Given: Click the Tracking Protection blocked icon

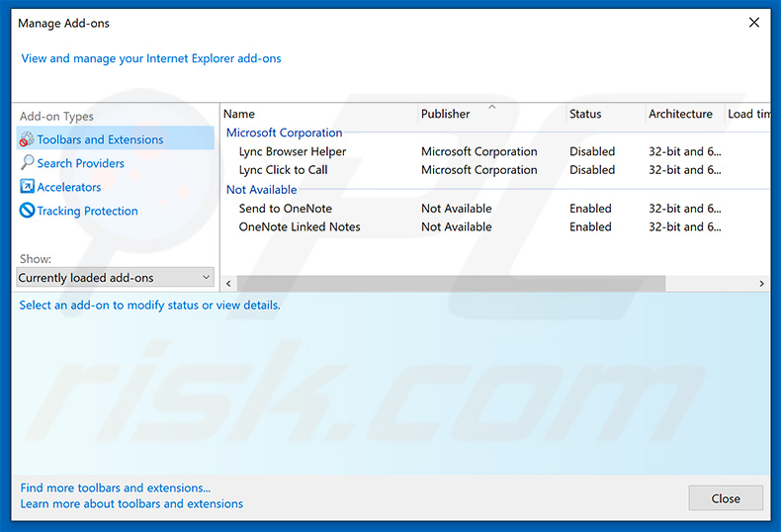Looking at the screenshot, I should (x=27, y=211).
